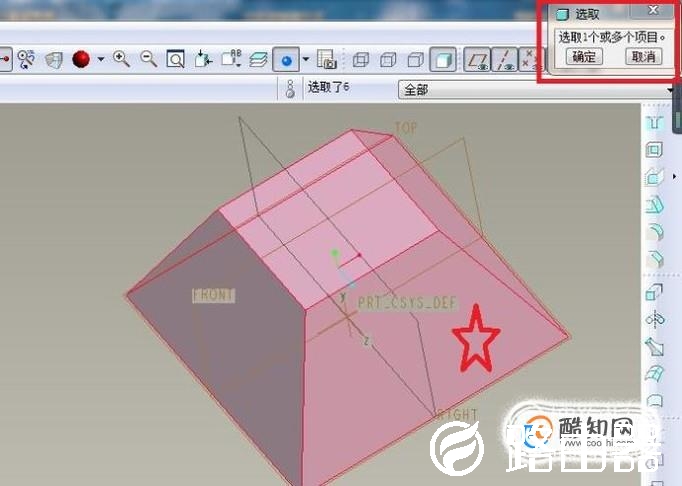The image size is (682, 486).
Task: Select the Shell tool in right toolbar
Action: point(655,150)
